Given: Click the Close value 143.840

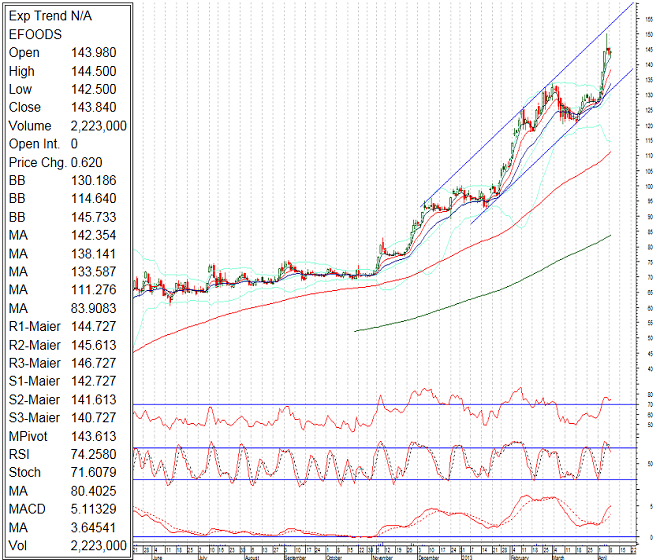Looking at the screenshot, I should (97, 107).
